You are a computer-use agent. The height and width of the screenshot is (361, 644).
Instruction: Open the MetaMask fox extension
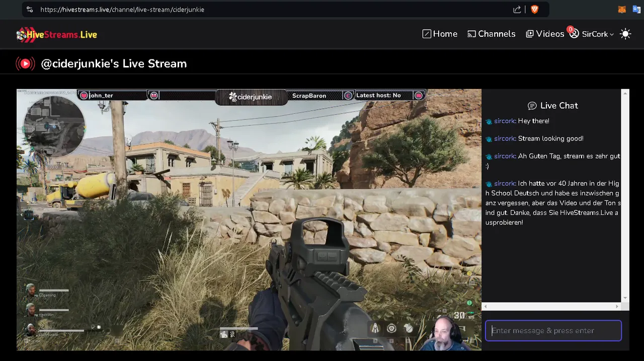pyautogui.click(x=622, y=10)
